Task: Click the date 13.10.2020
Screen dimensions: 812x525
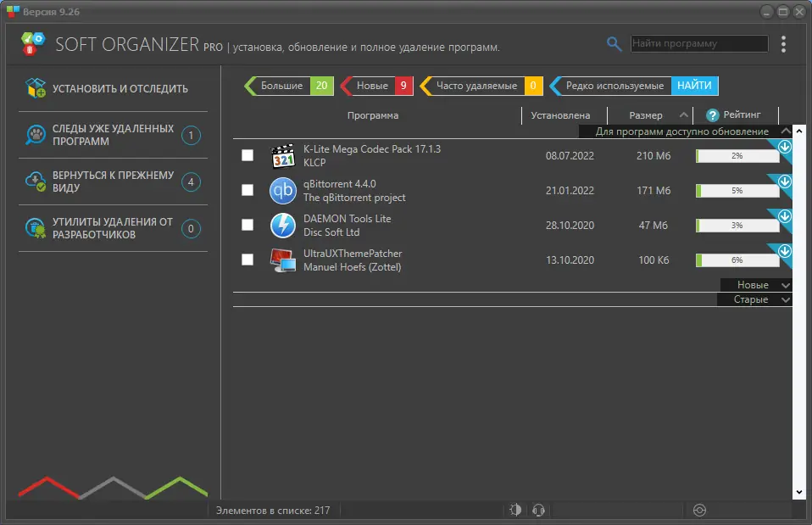Action: [x=570, y=260]
